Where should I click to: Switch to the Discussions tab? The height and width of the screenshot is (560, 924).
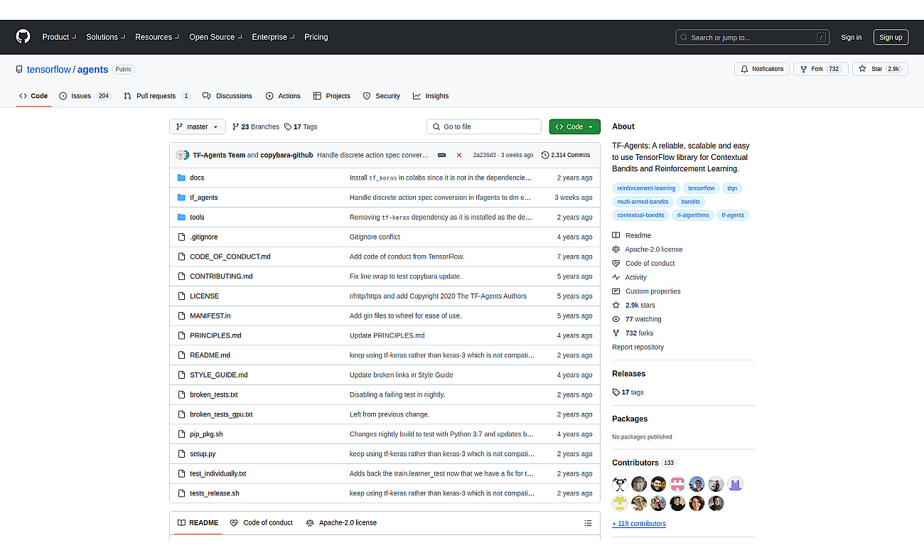227,96
